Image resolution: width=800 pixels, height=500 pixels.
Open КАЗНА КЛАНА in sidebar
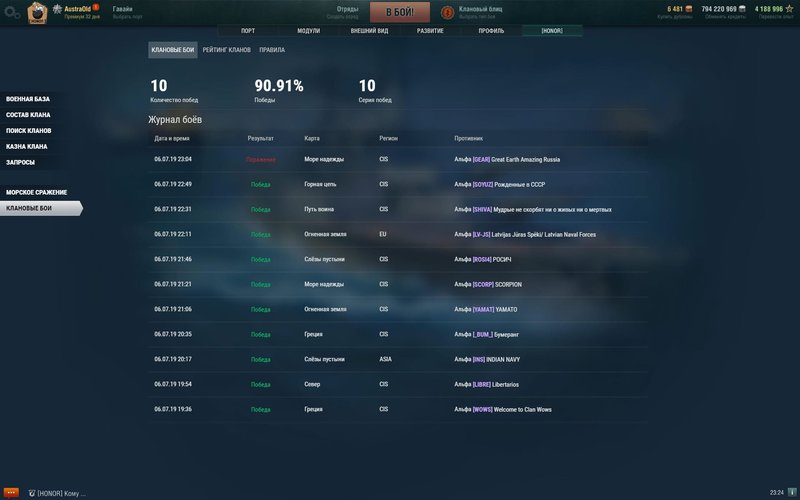tap(27, 146)
